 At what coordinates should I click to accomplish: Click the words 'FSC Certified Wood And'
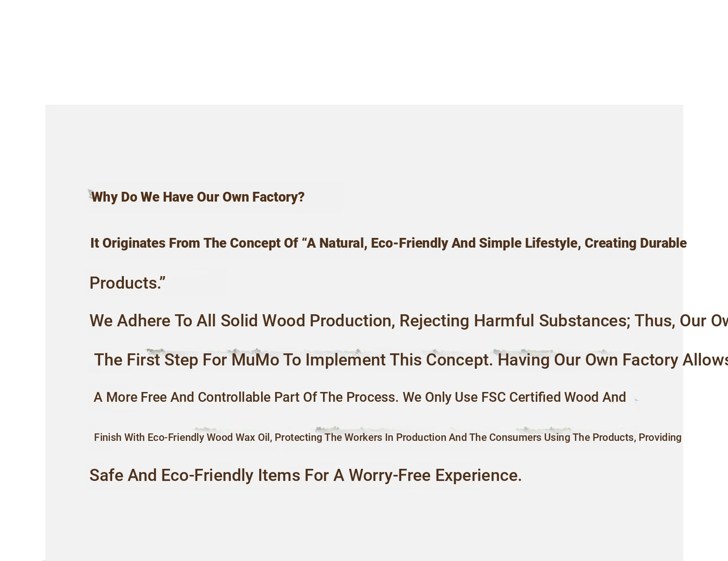click(553, 397)
